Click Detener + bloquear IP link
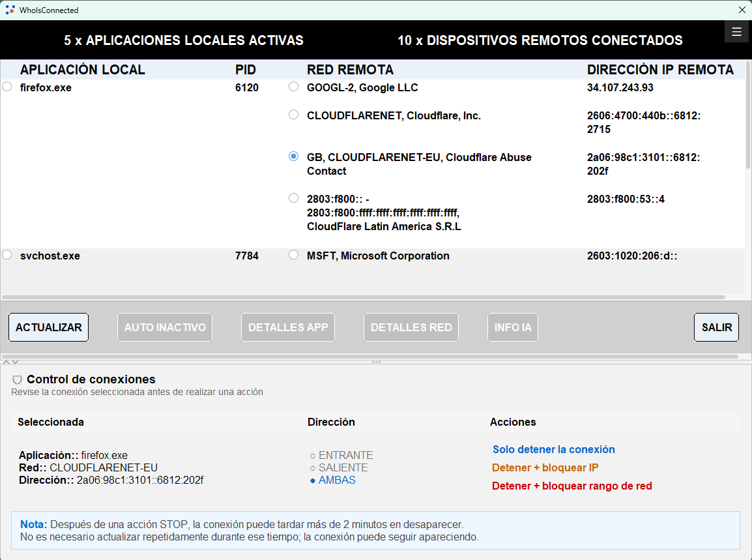This screenshot has width=752, height=560. tap(545, 468)
